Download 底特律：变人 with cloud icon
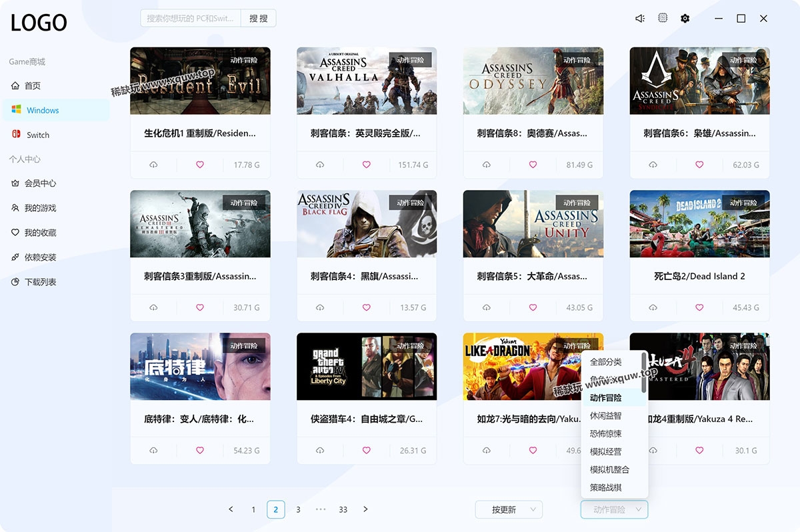800x532 pixels. [x=153, y=451]
